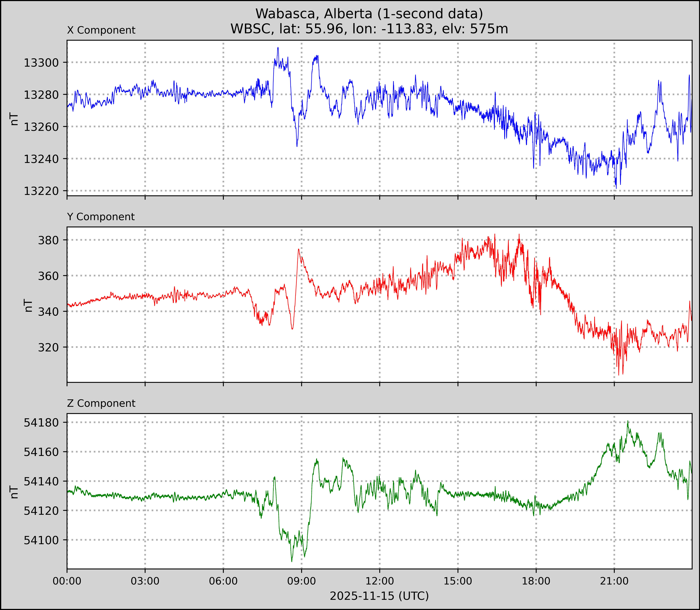Viewport: 700px width, 610px height.
Task: Click the blue X trace peak near 08:00
Action: [x=278, y=48]
